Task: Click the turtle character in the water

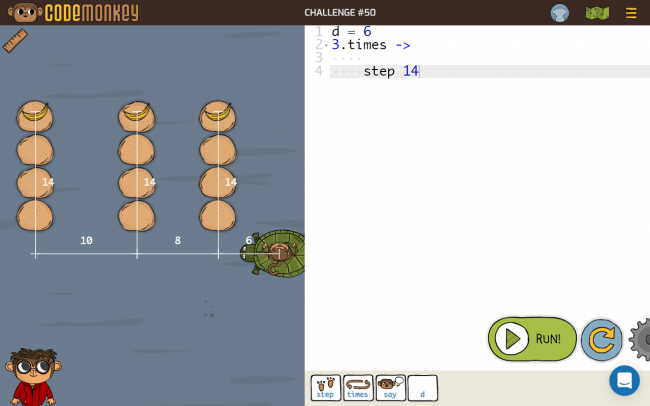Action: 276,254
